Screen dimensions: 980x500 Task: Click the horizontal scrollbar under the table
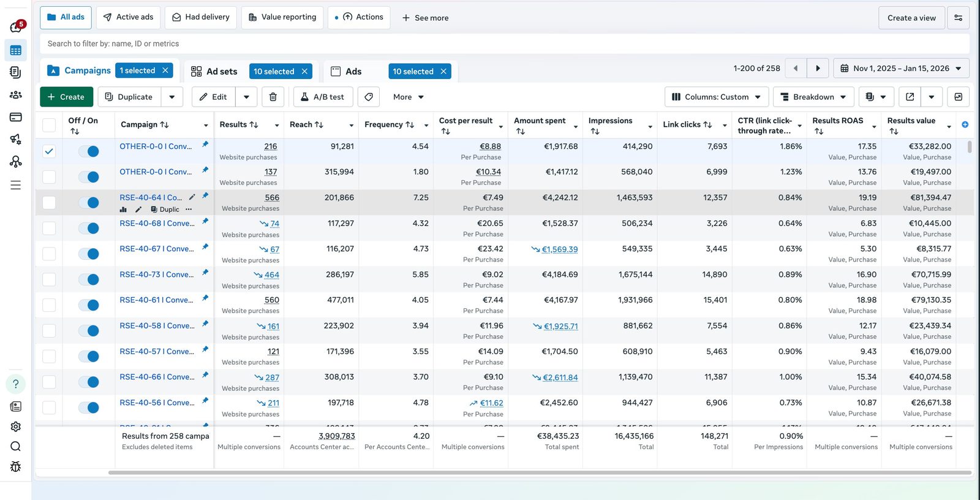tap(540, 472)
